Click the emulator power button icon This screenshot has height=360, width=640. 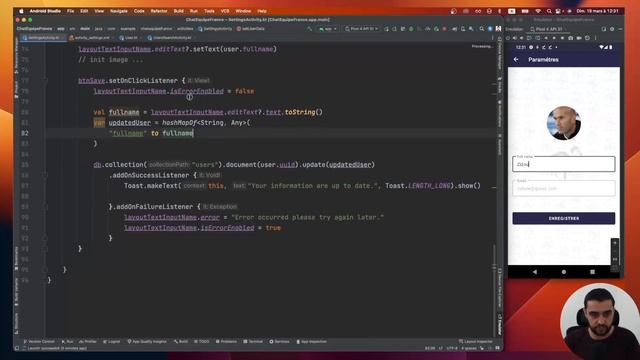click(x=509, y=38)
